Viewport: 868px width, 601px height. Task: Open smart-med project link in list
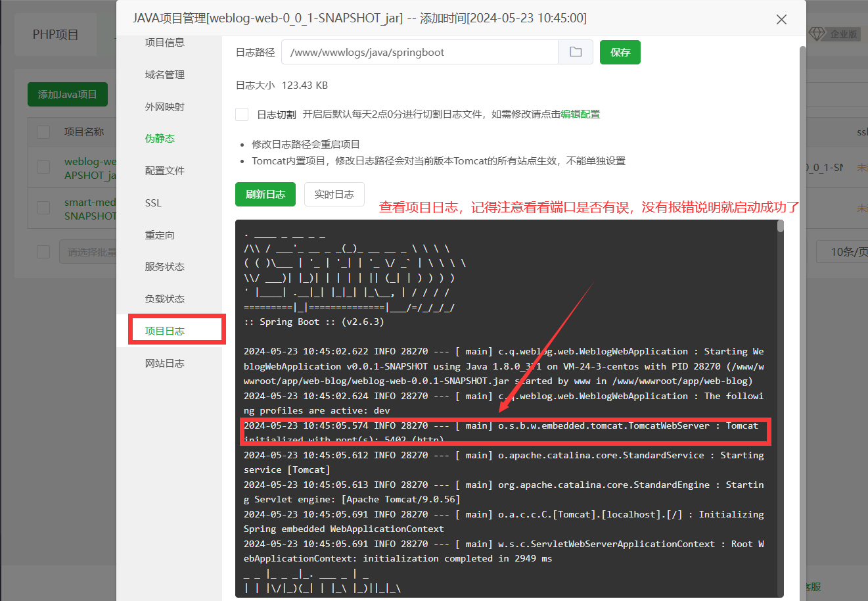[x=90, y=208]
